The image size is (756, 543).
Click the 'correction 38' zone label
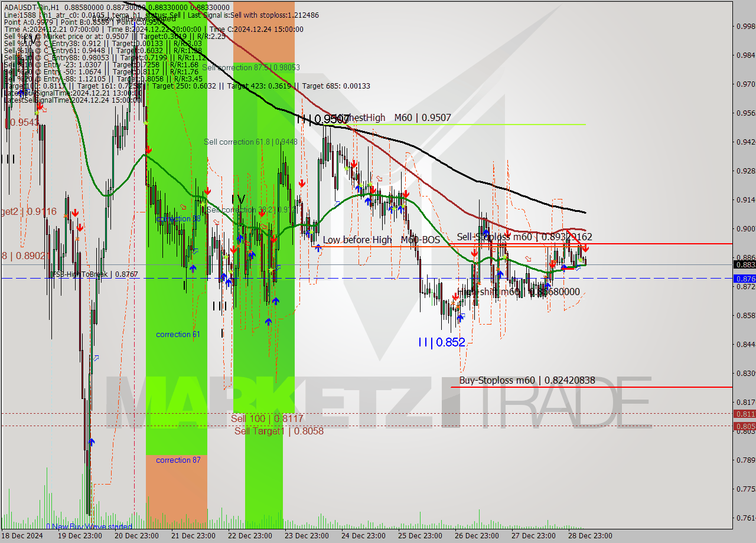[x=178, y=218]
